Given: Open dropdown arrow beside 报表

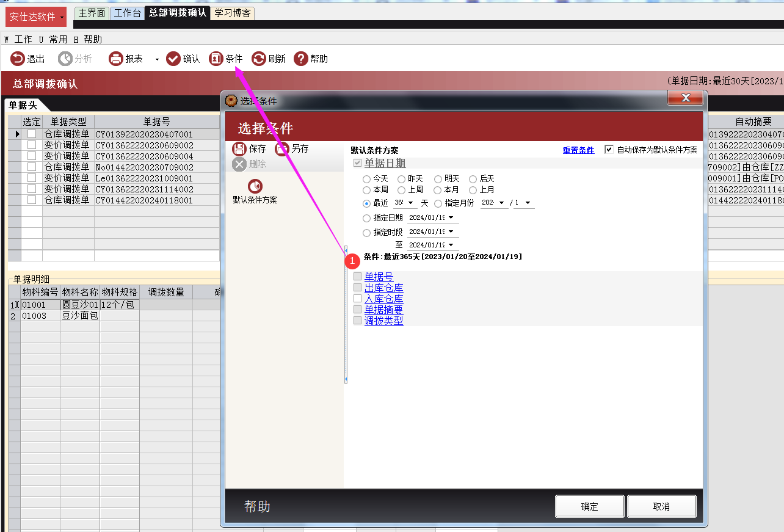Looking at the screenshot, I should point(157,59).
